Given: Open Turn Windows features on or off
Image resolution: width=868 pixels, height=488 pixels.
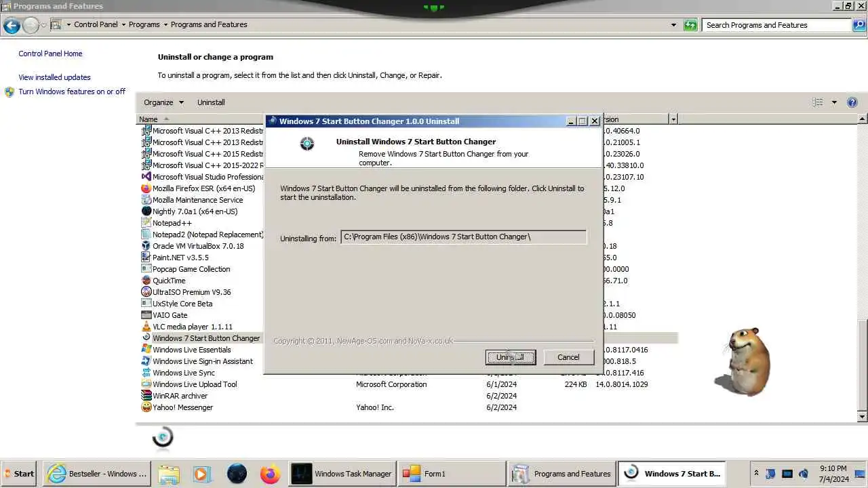Looking at the screenshot, I should pyautogui.click(x=72, y=91).
